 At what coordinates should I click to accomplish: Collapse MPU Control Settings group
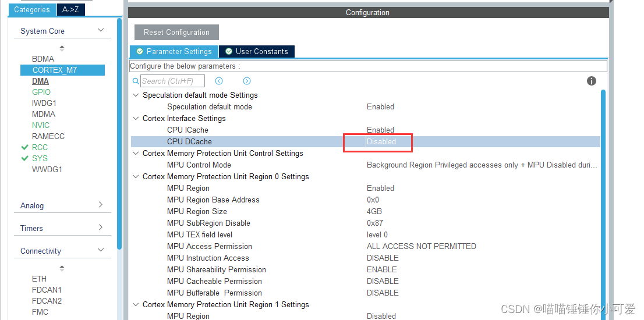pos(136,154)
